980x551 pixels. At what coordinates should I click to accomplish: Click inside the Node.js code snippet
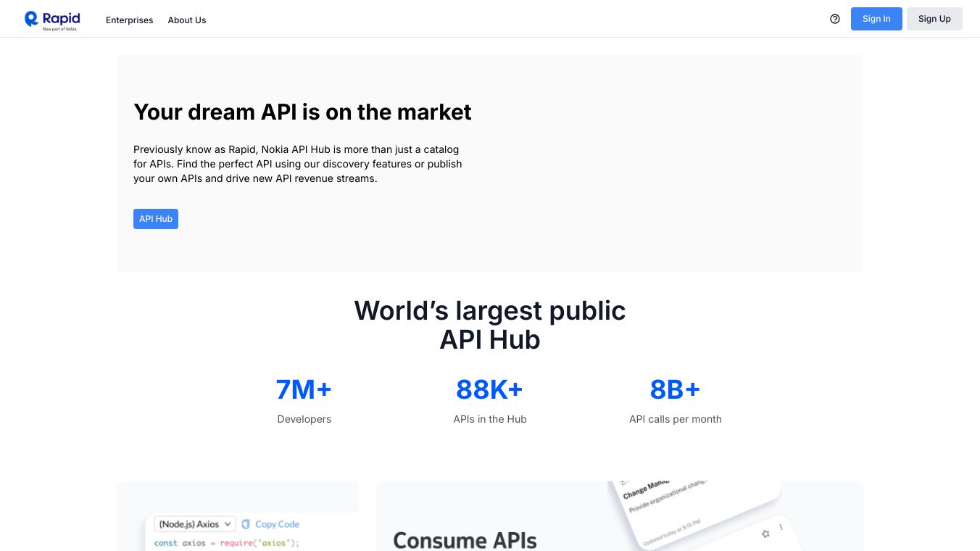tap(225, 542)
